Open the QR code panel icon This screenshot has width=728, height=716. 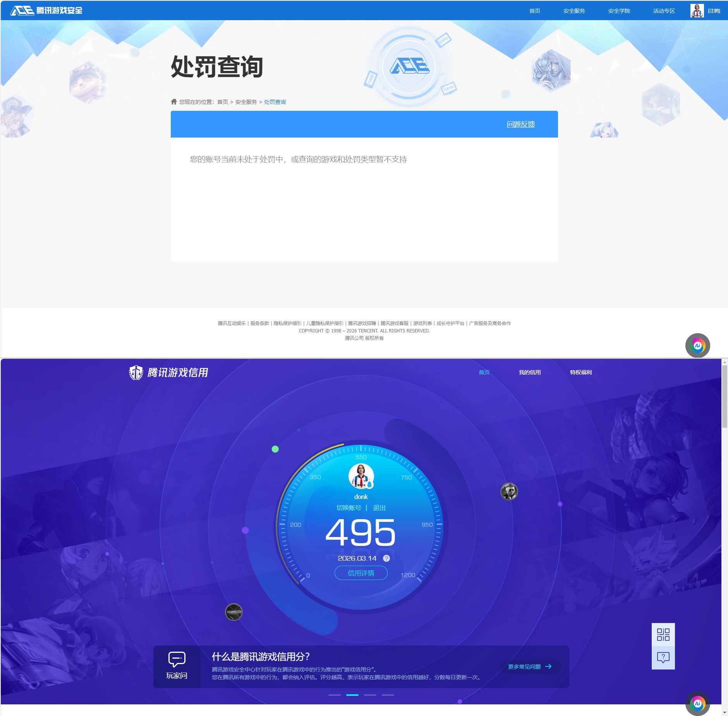click(664, 635)
